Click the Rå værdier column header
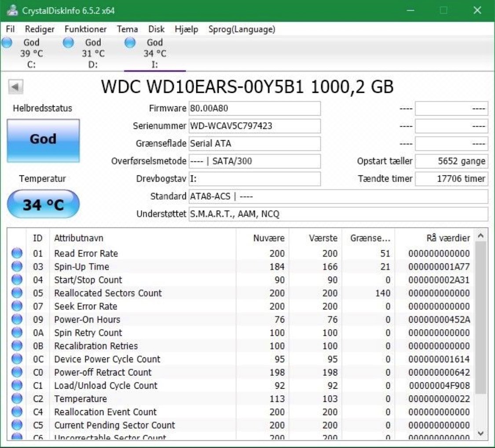The width and height of the screenshot is (495, 448). click(434, 238)
